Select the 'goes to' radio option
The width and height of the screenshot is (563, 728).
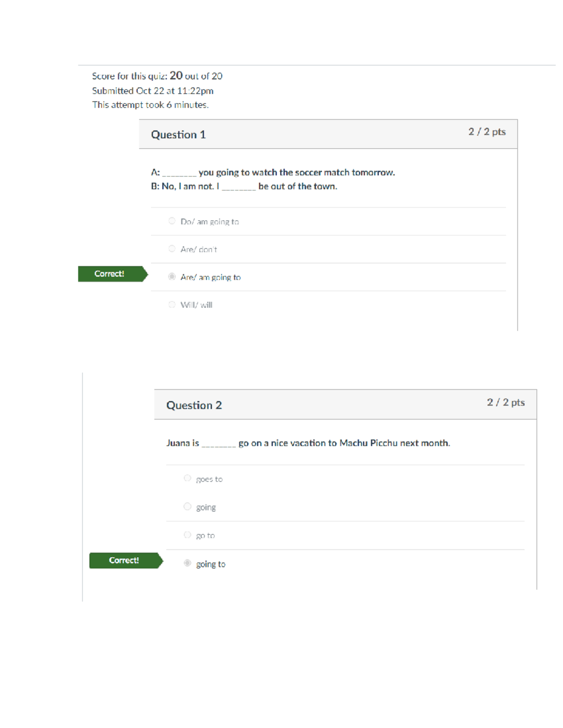point(187,478)
